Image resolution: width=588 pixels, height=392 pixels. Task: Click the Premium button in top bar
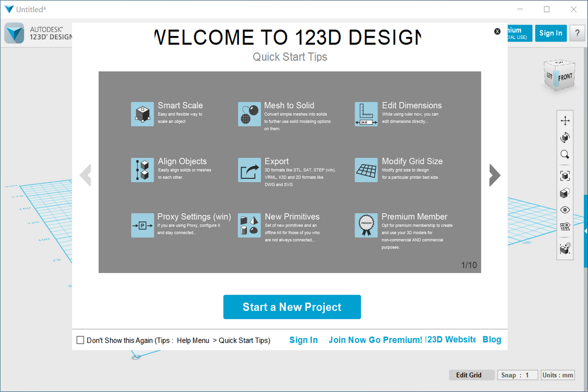point(520,33)
